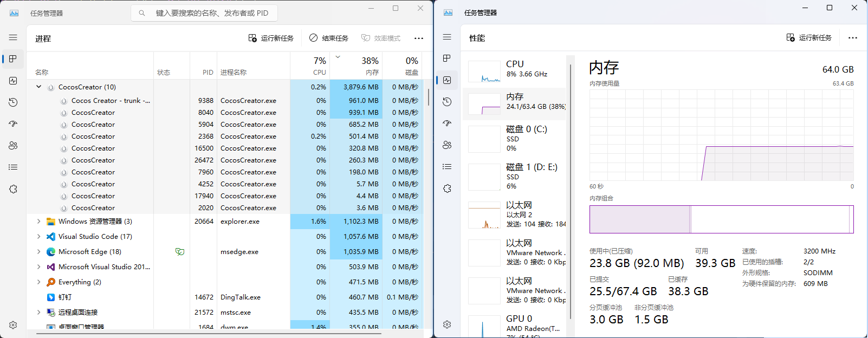Expand Microsoft Edge (18) group
Viewport: 868px width, 338px height.
coord(38,251)
